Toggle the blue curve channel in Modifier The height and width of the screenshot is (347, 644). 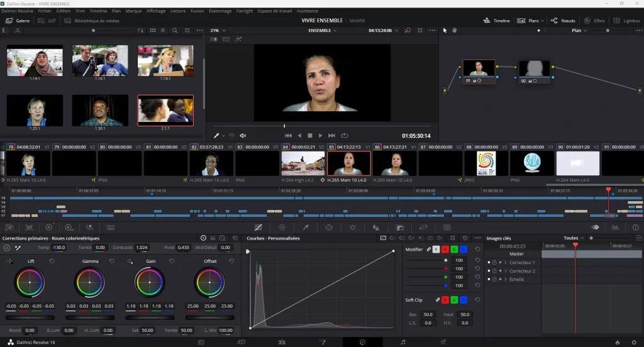tap(464, 250)
